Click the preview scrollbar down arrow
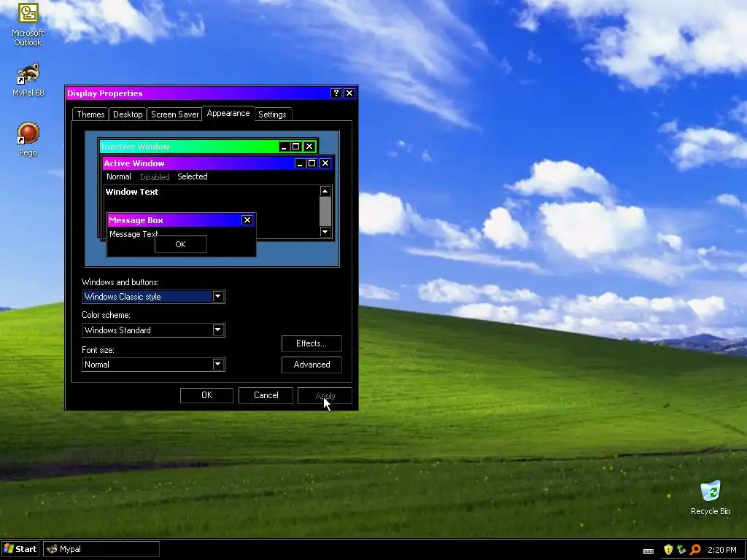The width and height of the screenshot is (747, 560). (325, 232)
